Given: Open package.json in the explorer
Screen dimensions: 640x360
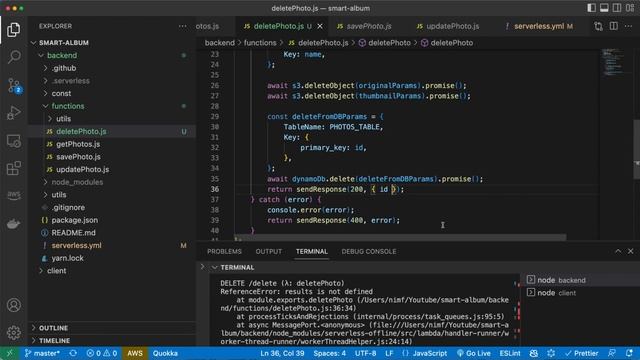Looking at the screenshot, I should [x=112, y=220].
